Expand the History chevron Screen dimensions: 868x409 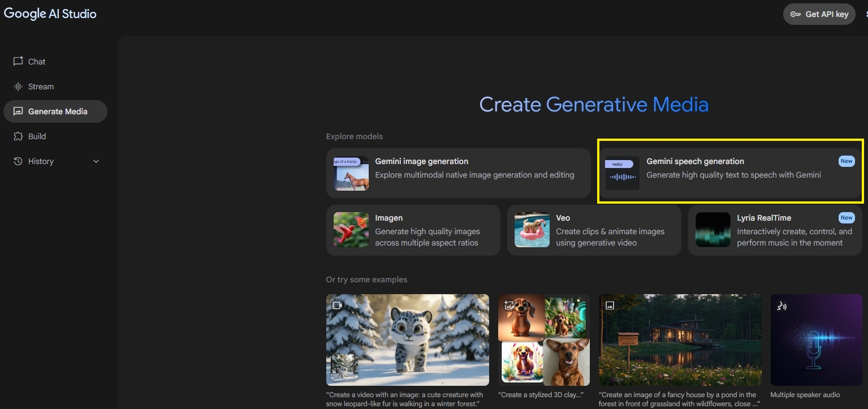click(x=96, y=161)
